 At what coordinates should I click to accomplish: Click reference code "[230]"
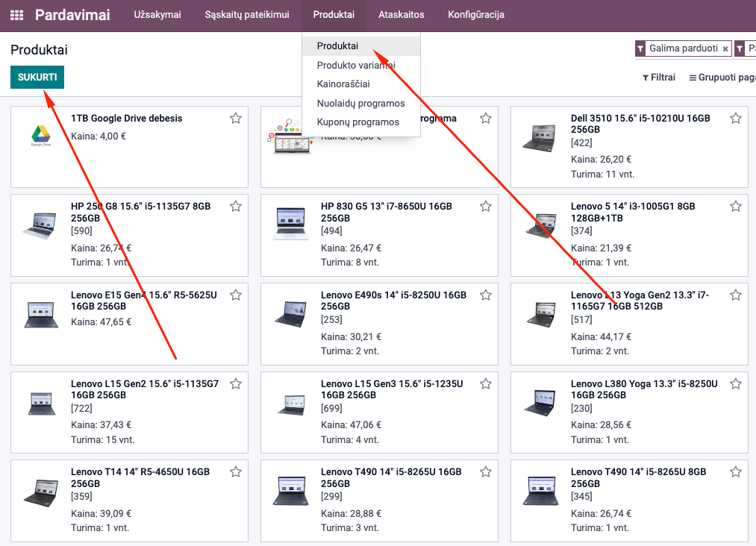(x=581, y=408)
